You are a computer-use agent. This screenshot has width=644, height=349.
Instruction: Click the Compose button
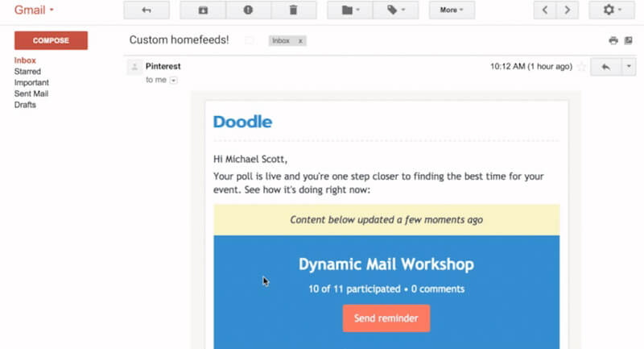pos(51,40)
